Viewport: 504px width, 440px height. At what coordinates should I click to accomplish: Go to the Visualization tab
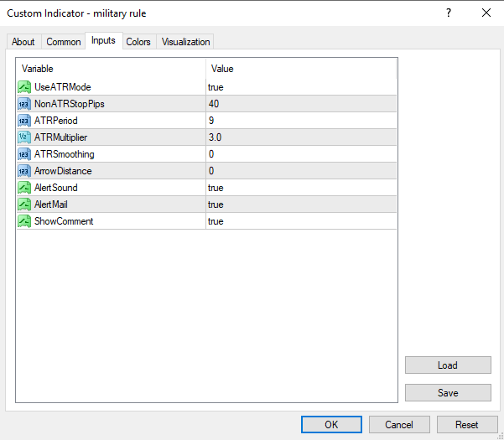[185, 42]
